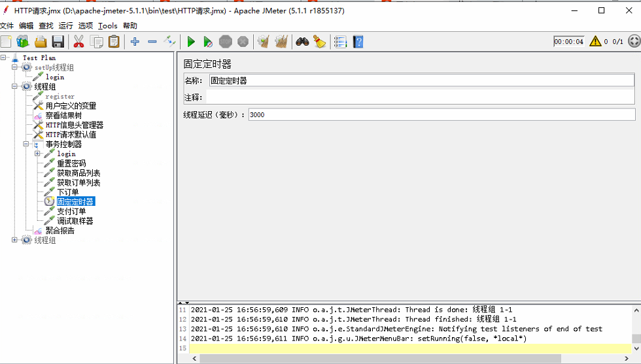The image size is (641, 364).
Task: Click the warning triangle log icon
Action: click(x=595, y=41)
